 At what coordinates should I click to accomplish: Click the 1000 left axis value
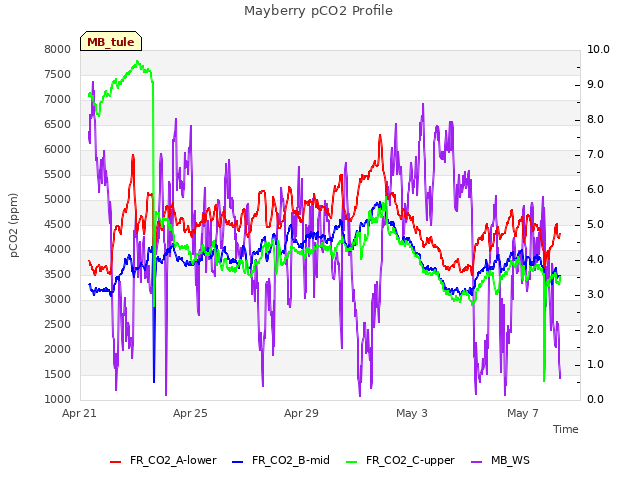(x=58, y=400)
